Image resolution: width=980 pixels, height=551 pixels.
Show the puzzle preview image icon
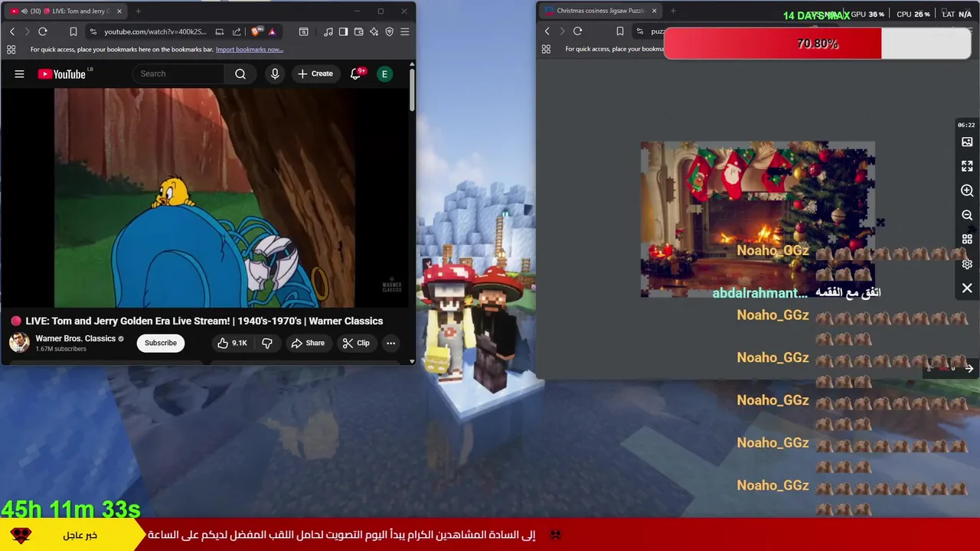point(967,142)
